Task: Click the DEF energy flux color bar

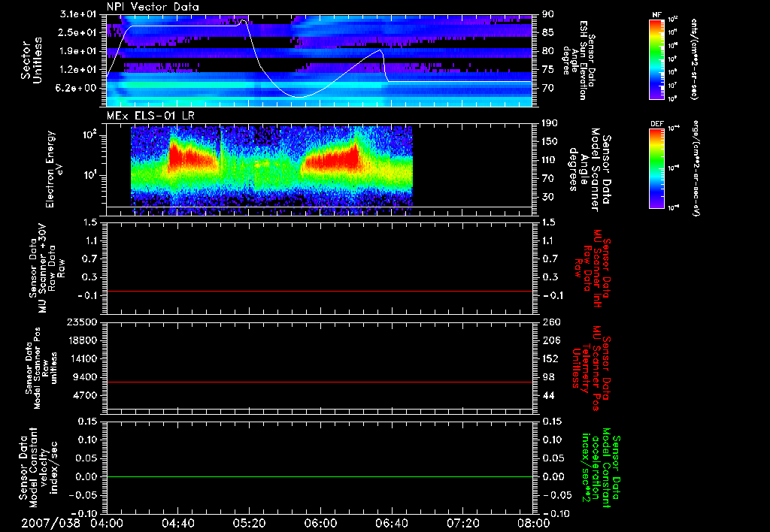Action: [x=656, y=168]
